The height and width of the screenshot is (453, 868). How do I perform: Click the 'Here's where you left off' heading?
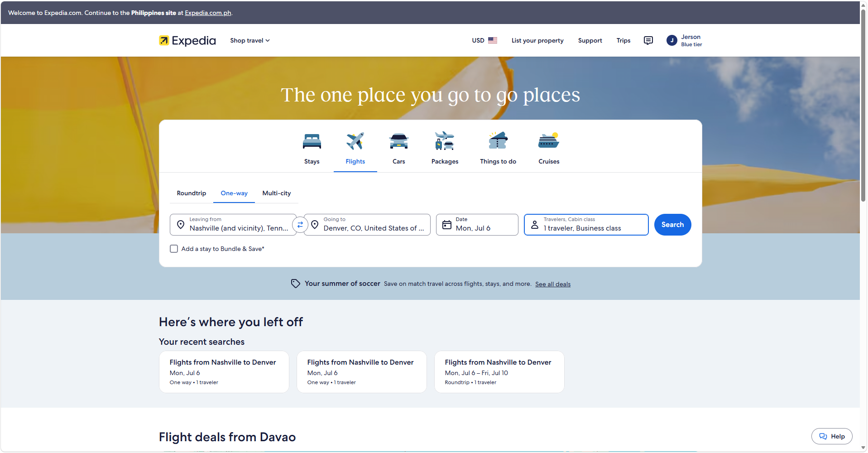[x=231, y=322]
